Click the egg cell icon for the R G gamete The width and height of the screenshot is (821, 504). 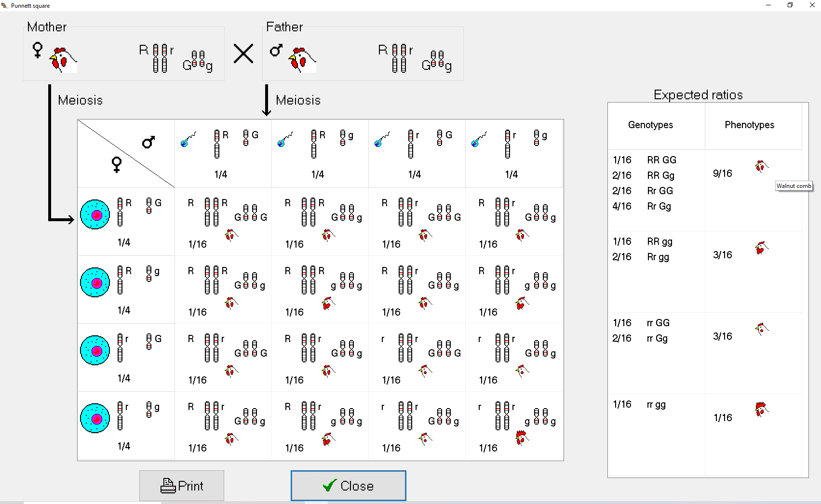[x=95, y=214]
